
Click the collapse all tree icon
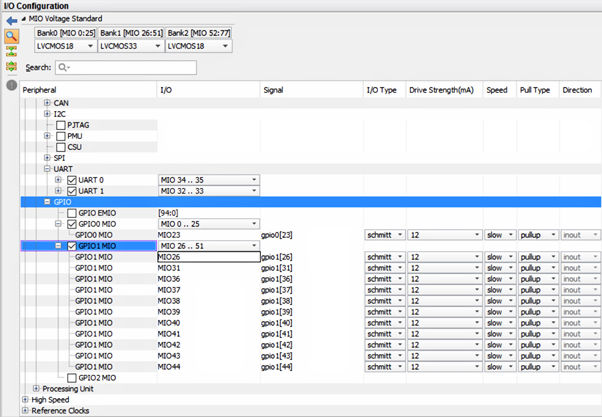(12, 51)
